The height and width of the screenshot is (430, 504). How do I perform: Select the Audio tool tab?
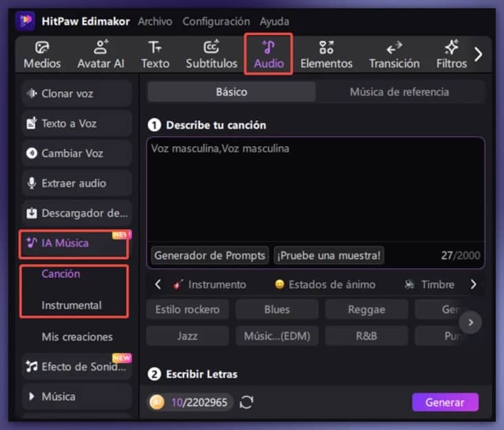(269, 54)
